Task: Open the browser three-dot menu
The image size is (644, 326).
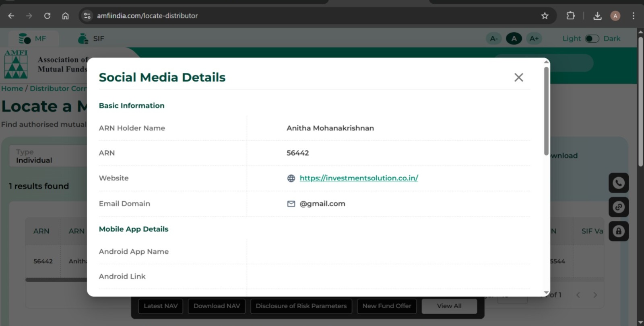Action: (x=633, y=16)
